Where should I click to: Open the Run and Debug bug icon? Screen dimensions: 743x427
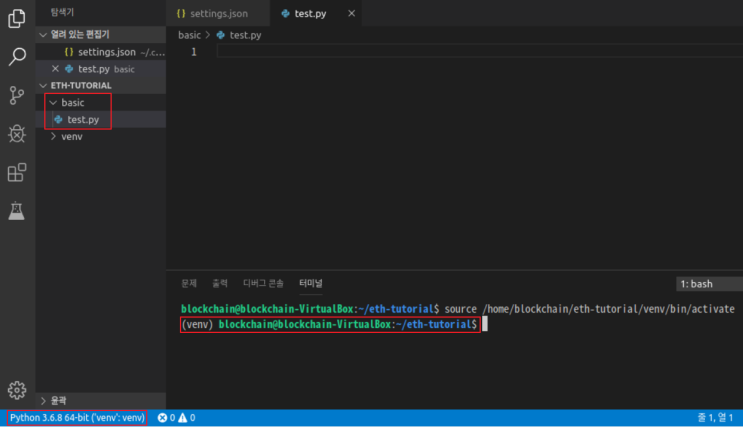point(17,134)
